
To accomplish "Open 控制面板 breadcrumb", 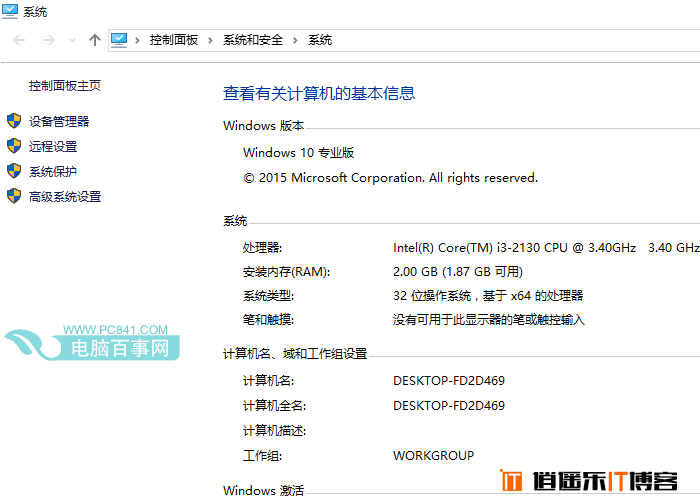I will point(174,40).
